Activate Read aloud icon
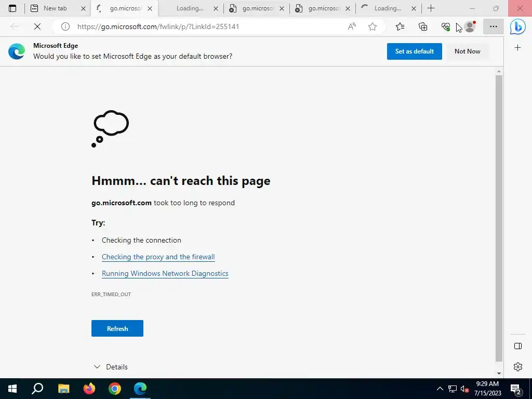Image resolution: width=532 pixels, height=399 pixels. click(x=352, y=26)
